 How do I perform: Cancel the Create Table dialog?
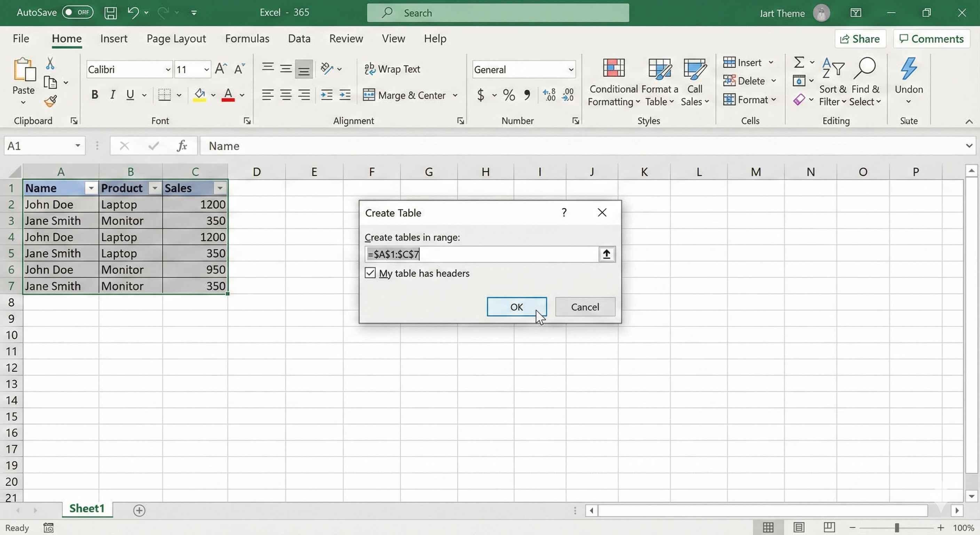[x=585, y=307]
